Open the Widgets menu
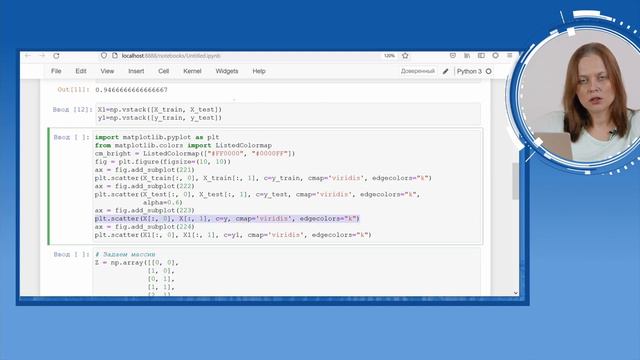Image resolution: width=640 pixels, height=360 pixels. [x=227, y=71]
